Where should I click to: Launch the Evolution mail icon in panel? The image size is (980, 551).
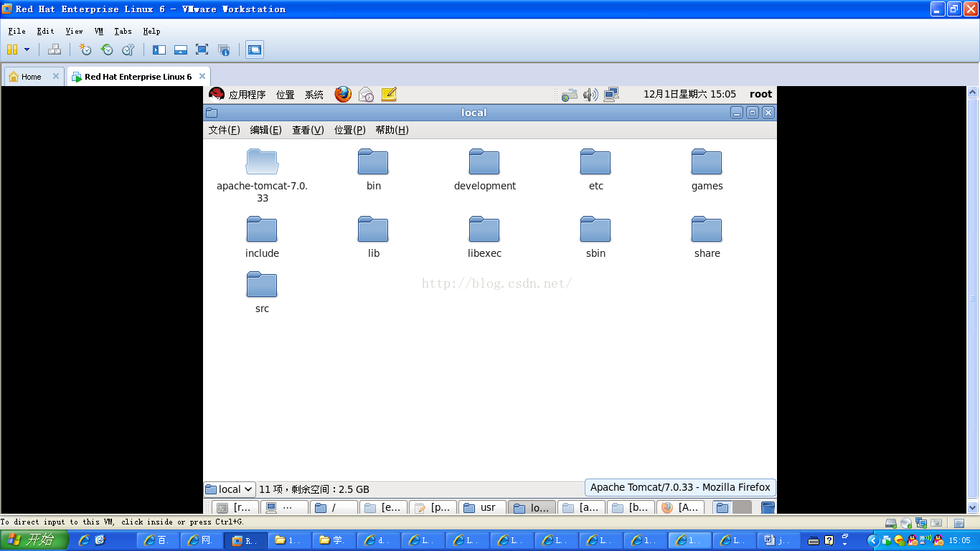(366, 94)
